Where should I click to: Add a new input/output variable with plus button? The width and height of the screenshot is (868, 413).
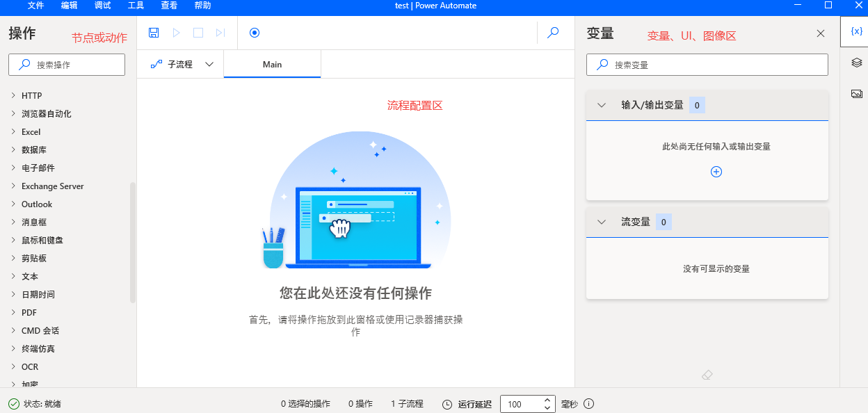click(x=716, y=171)
